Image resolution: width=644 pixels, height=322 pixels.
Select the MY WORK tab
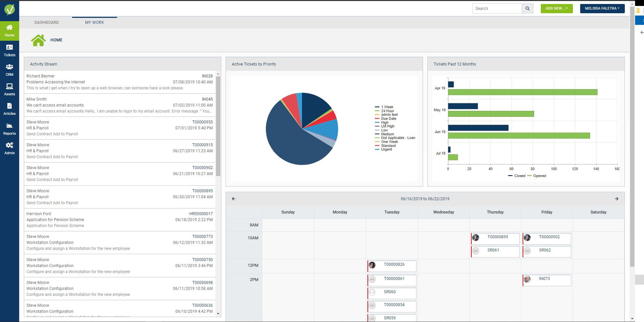pyautogui.click(x=95, y=23)
